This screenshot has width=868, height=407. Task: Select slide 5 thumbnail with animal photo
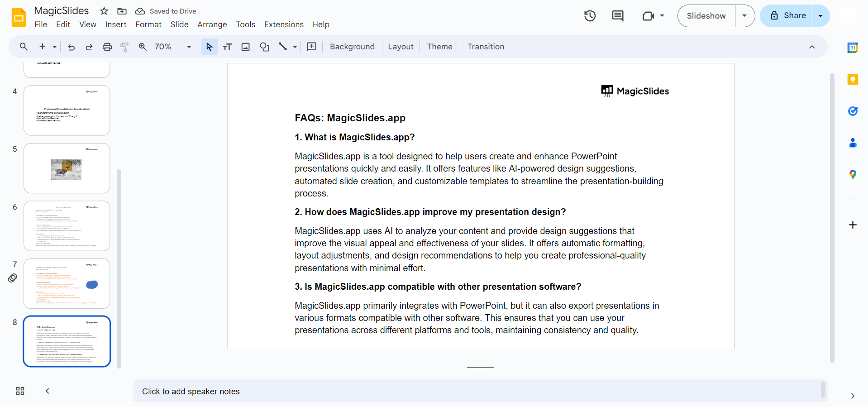67,168
